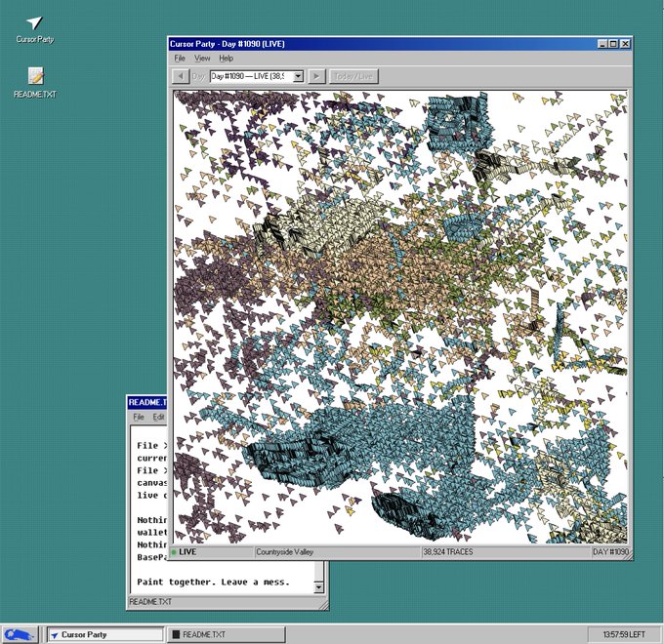Screen dimensions: 664x644
Task: Close the Cursor Party window
Action: [625, 44]
